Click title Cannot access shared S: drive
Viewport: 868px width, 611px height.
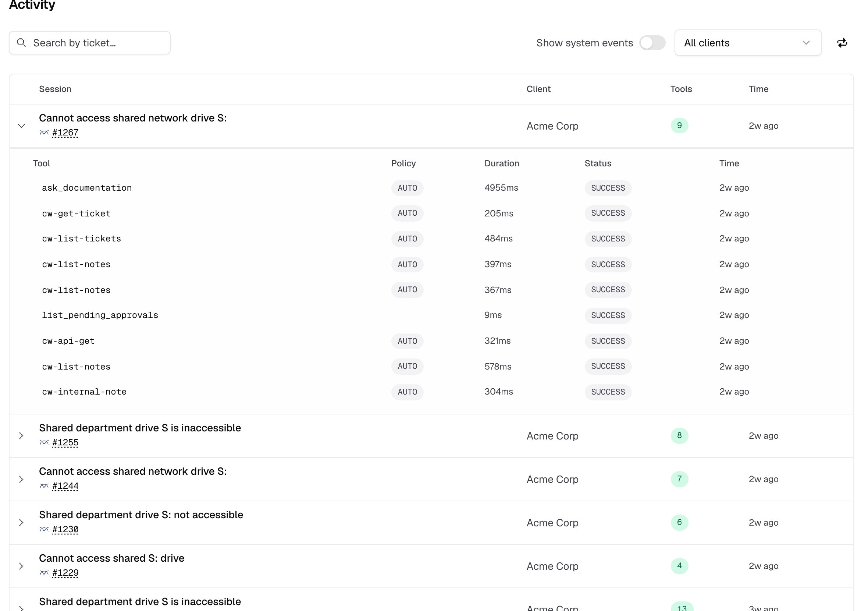point(111,558)
